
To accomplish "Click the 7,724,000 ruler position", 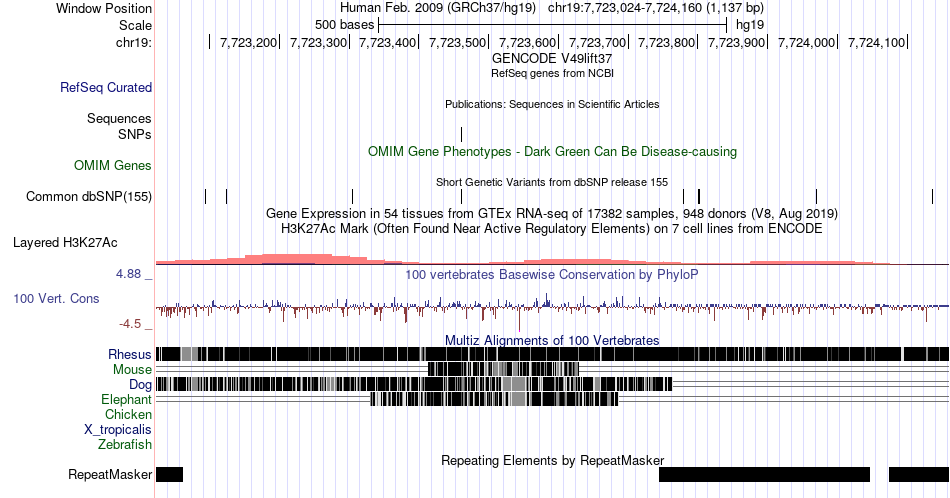I will 806,42.
